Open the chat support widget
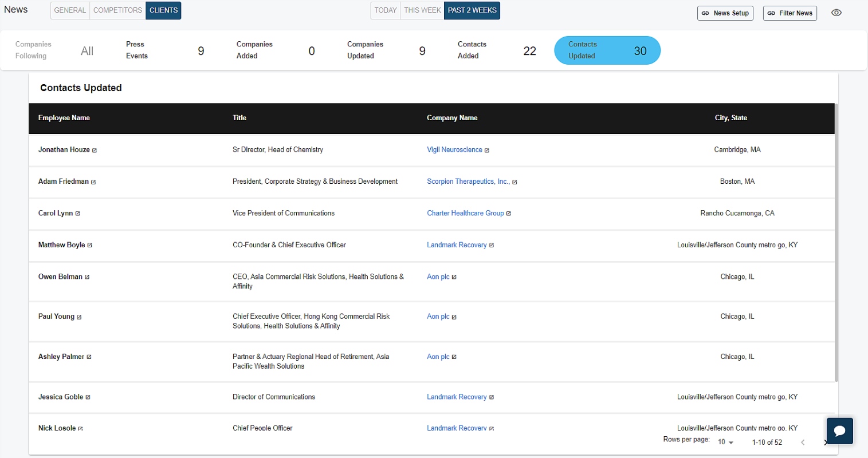Screen dimensions: 868x458 tap(840, 431)
